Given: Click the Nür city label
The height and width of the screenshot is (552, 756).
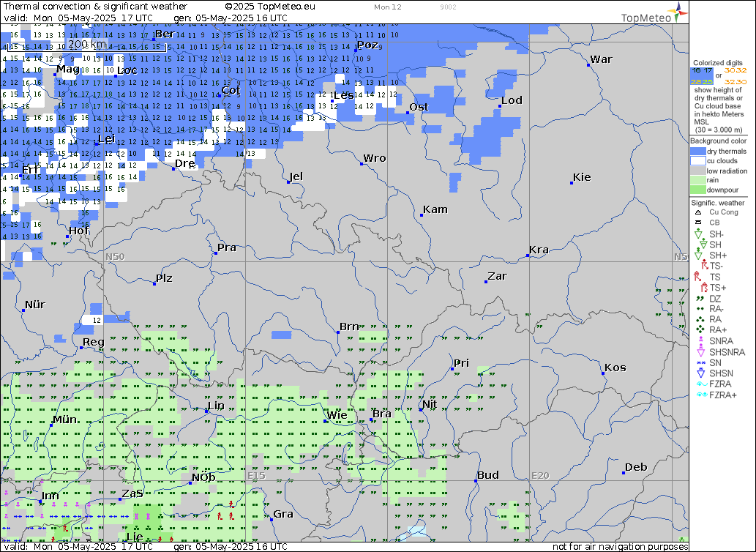Looking at the screenshot, I should pyautogui.click(x=34, y=305).
